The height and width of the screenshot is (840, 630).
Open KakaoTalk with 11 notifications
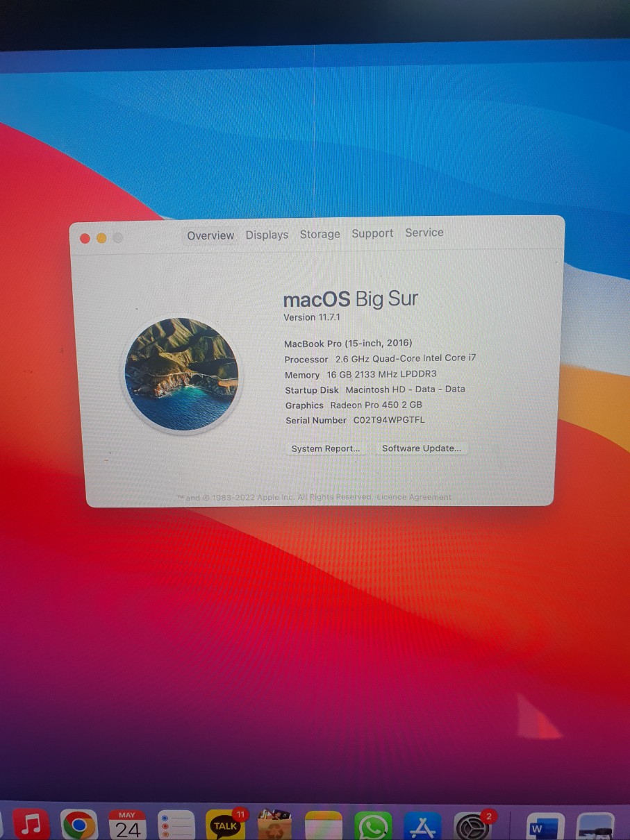(225, 825)
